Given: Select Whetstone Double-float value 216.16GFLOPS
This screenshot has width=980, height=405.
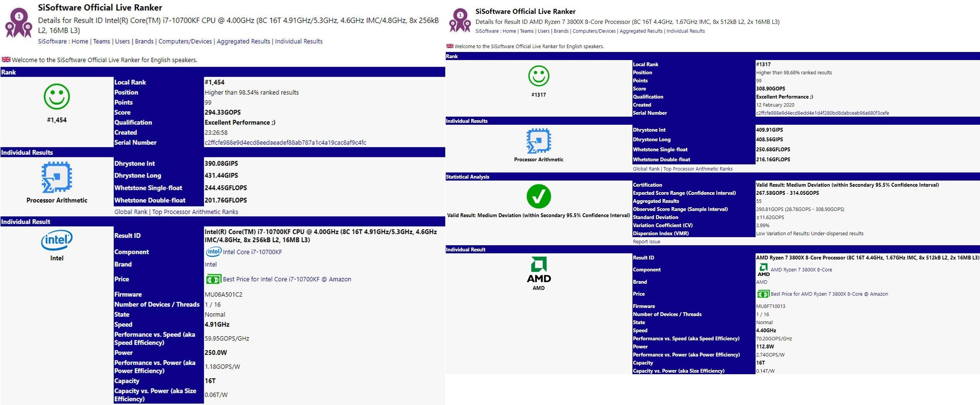Looking at the screenshot, I should [x=773, y=160].
